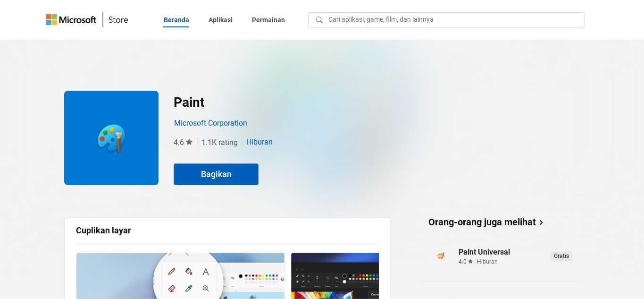644x299 pixels.
Task: Click the Cuplikan layar heading
Action: pyautogui.click(x=103, y=231)
